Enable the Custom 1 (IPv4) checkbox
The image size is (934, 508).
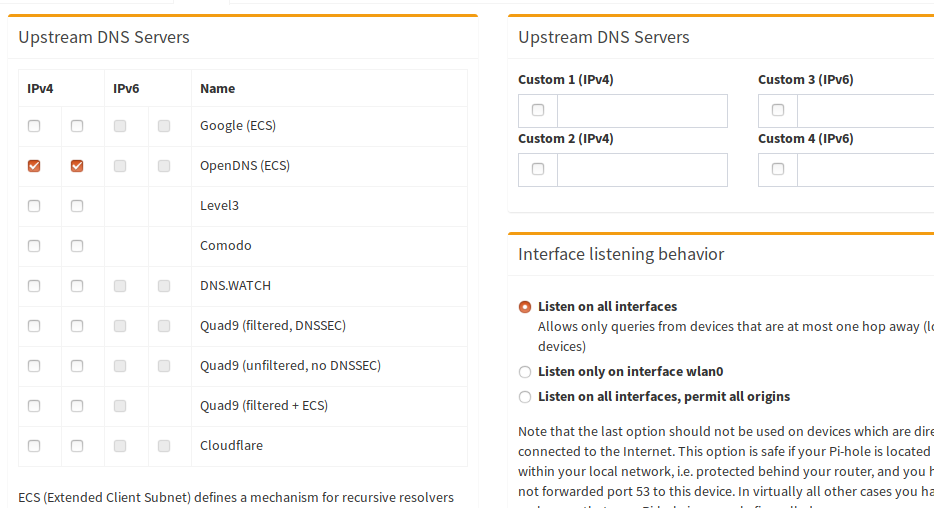(x=538, y=111)
